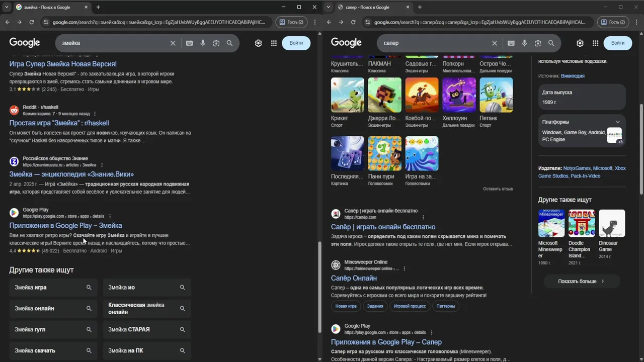Viewport: 644px width, 362px height.
Task: Open 'Приложения в Google Play – Змейка' link
Action: tap(65, 225)
